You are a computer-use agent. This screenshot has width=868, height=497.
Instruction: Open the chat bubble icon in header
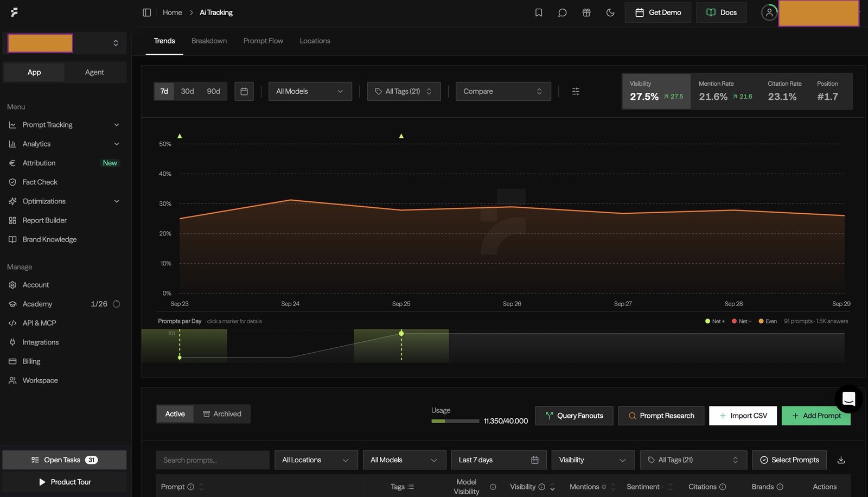563,12
